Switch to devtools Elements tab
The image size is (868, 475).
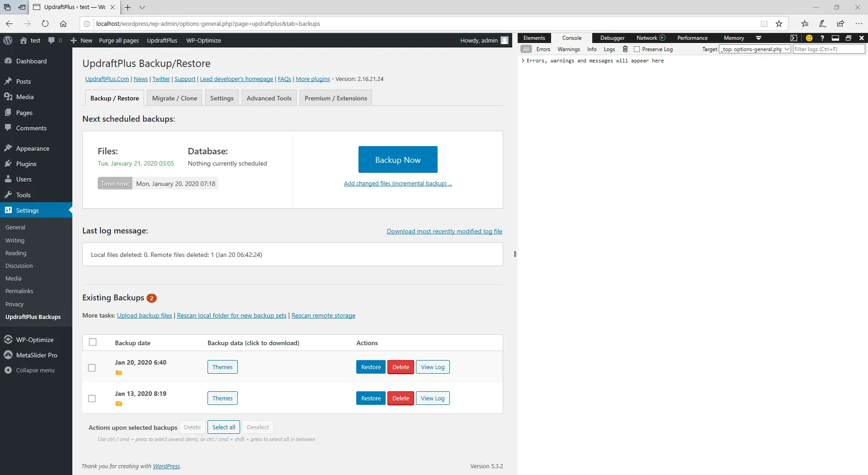coord(534,38)
